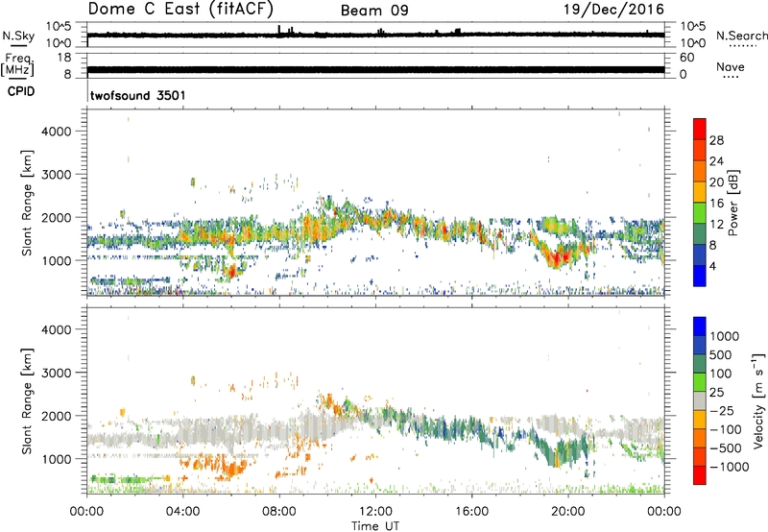The image size is (768, 532).
Task: Click the frequency band black bar in the Freq. panel
Action: (375, 69)
